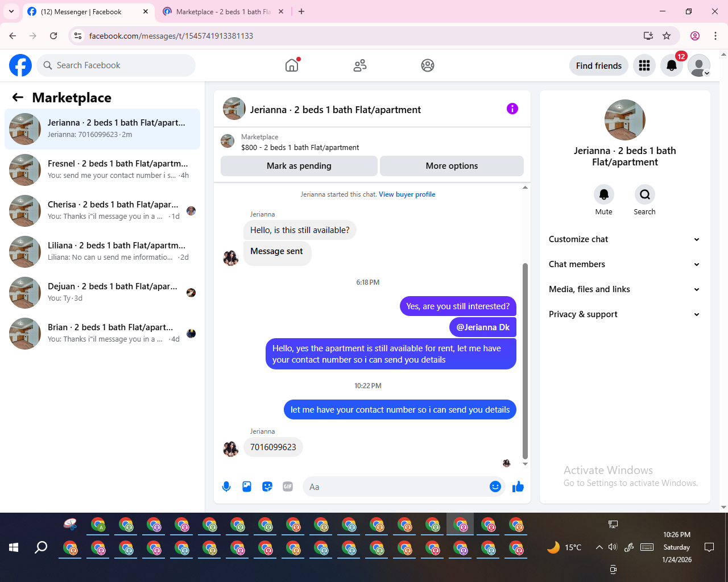
Task: Open the emoji picker in message box
Action: pyautogui.click(x=495, y=487)
